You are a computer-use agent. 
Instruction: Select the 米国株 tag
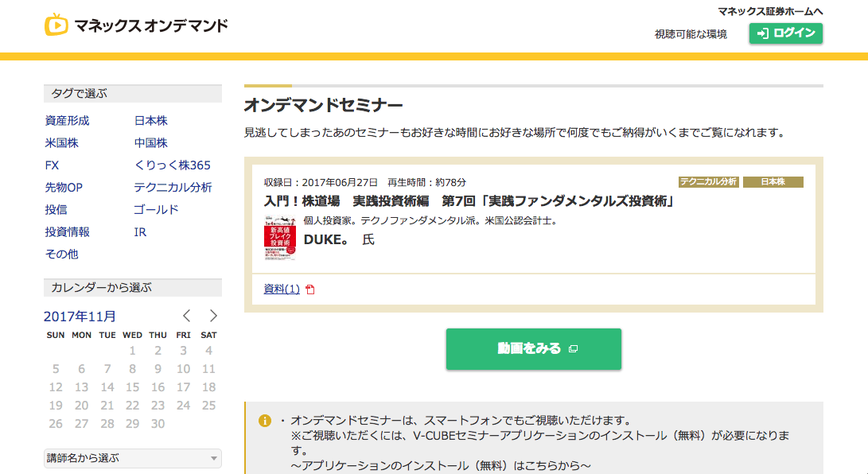[62, 143]
